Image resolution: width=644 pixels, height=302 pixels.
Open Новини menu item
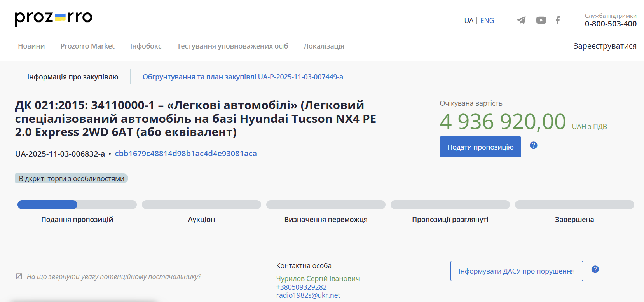pos(31,46)
